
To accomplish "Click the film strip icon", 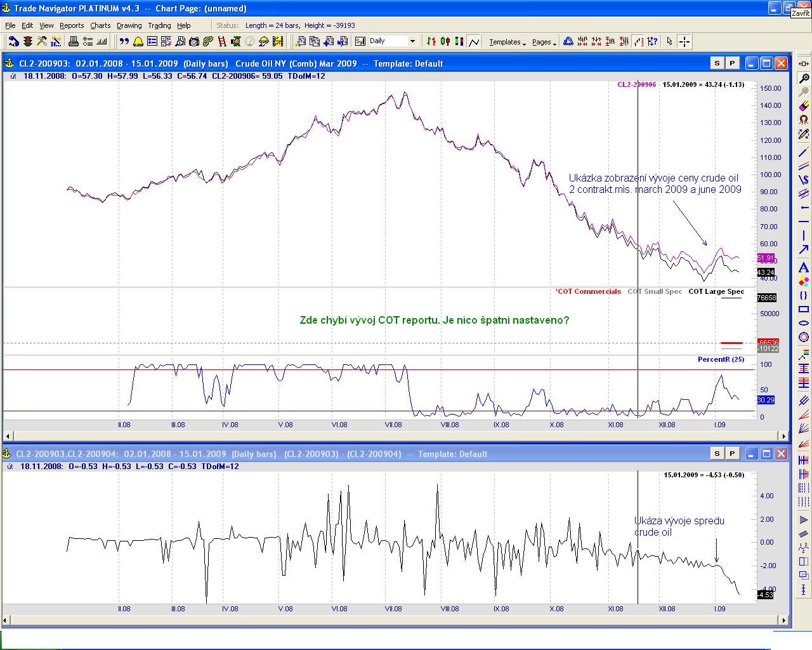I will click(278, 41).
